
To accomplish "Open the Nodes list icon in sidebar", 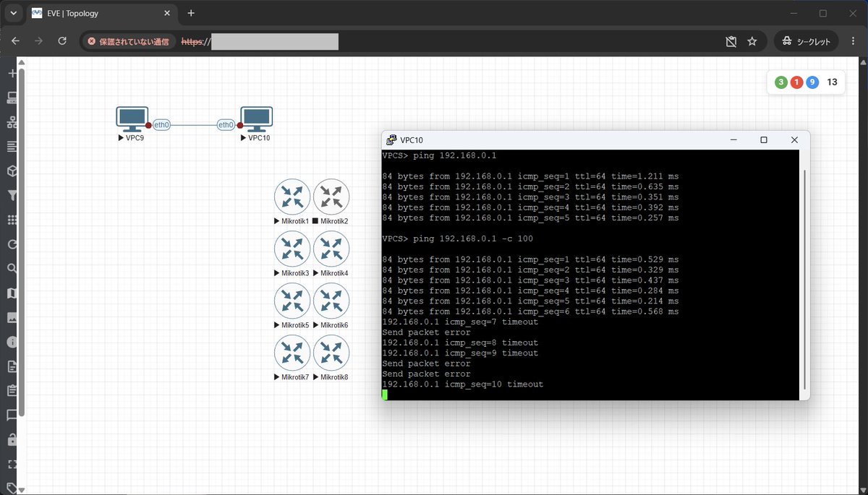I will tap(12, 98).
